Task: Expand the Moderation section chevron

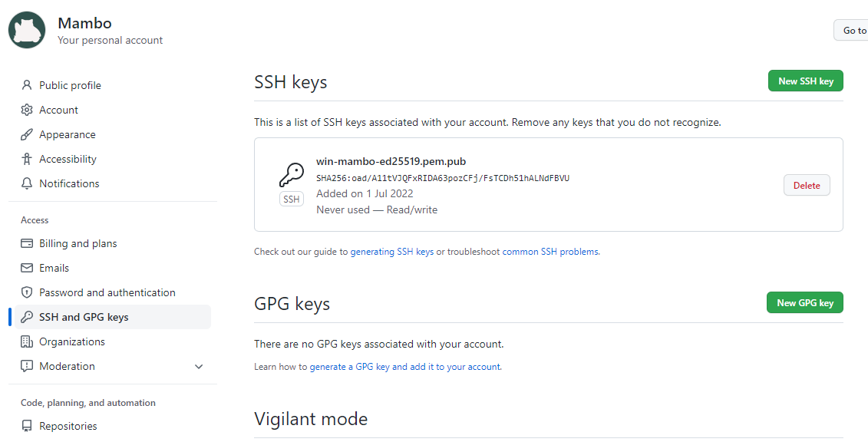Action: tap(199, 367)
